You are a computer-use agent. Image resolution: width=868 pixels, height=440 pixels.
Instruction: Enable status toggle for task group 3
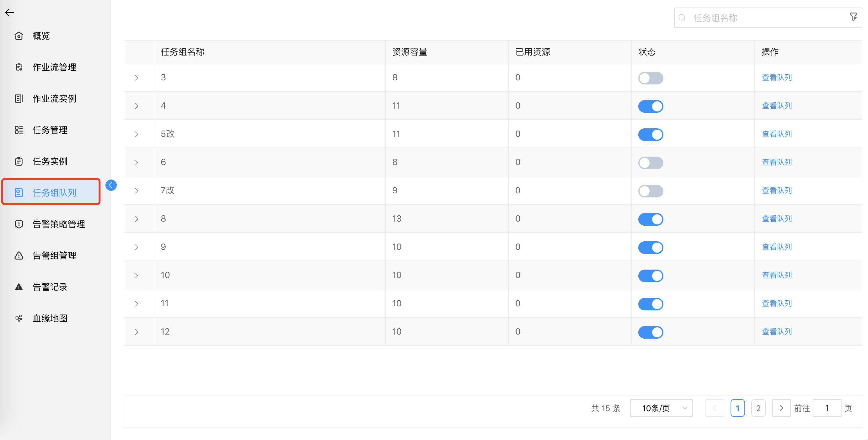tap(650, 78)
